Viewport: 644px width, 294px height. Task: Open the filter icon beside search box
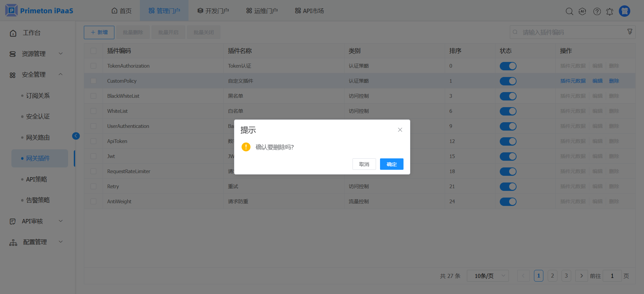coord(630,31)
